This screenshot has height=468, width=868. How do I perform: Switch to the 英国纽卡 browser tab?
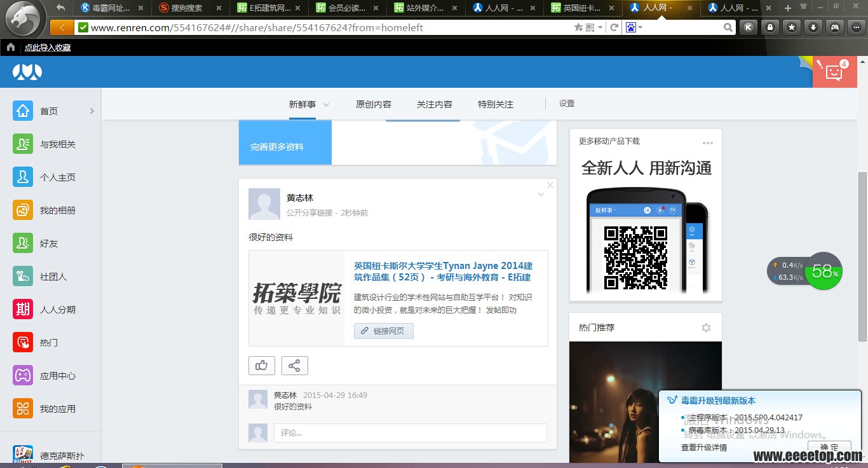click(x=581, y=8)
